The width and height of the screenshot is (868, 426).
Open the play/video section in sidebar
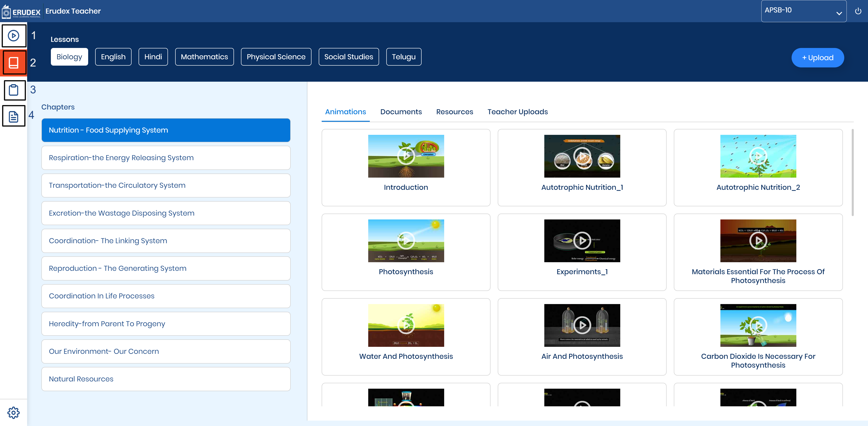(x=14, y=36)
